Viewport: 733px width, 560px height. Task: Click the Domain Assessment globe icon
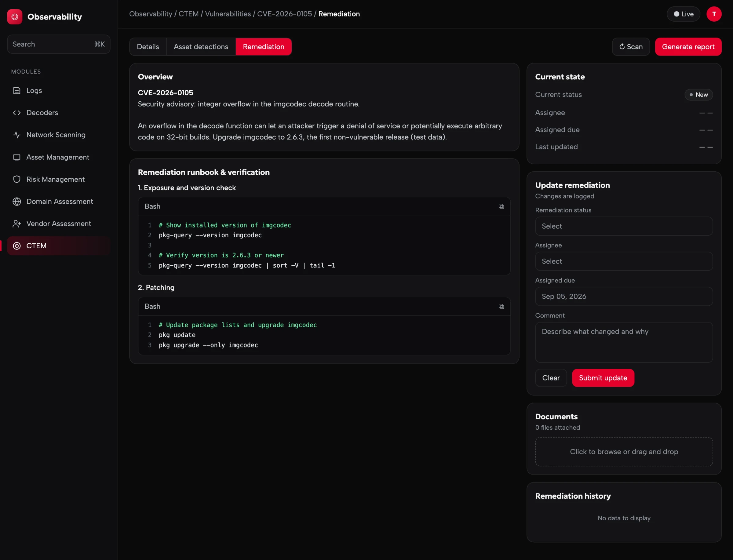[17, 202]
